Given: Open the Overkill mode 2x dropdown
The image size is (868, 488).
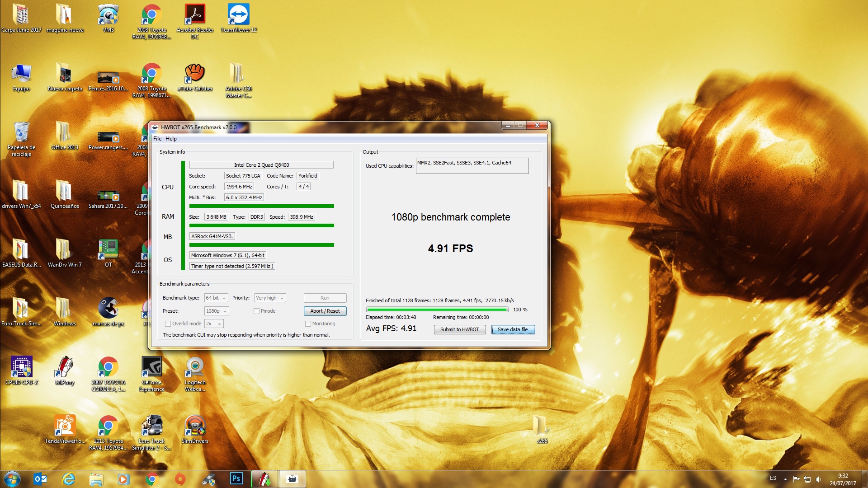Looking at the screenshot, I should click(x=214, y=324).
